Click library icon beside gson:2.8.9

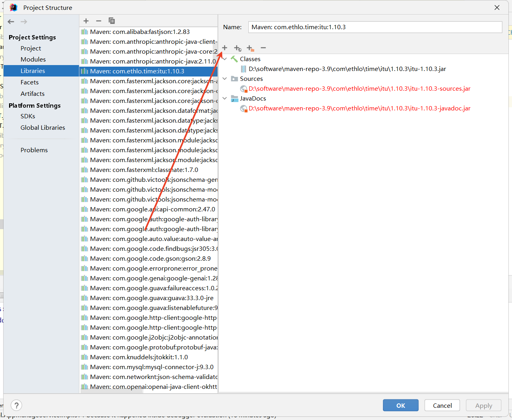click(x=84, y=258)
